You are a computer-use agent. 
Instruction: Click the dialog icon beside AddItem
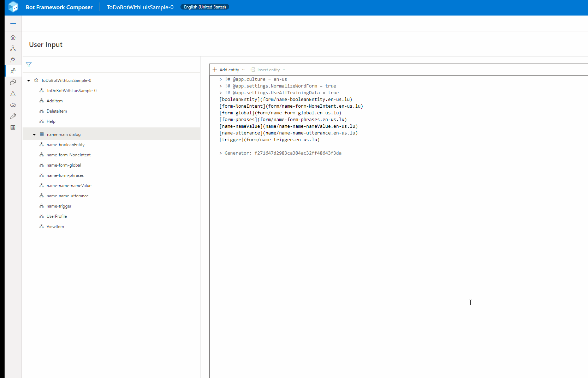[41, 101]
